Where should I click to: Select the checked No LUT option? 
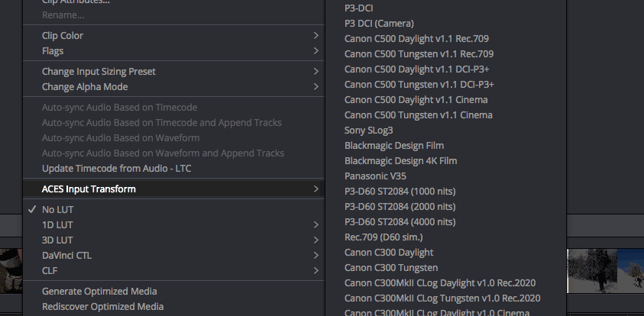pyautogui.click(x=58, y=209)
